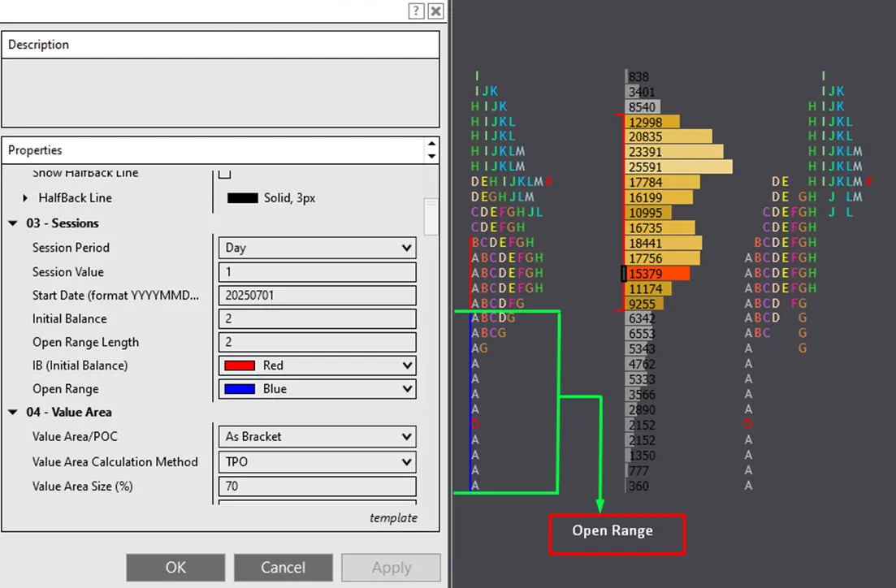Click the Start Date input field
The width and height of the screenshot is (896, 588).
pos(317,296)
